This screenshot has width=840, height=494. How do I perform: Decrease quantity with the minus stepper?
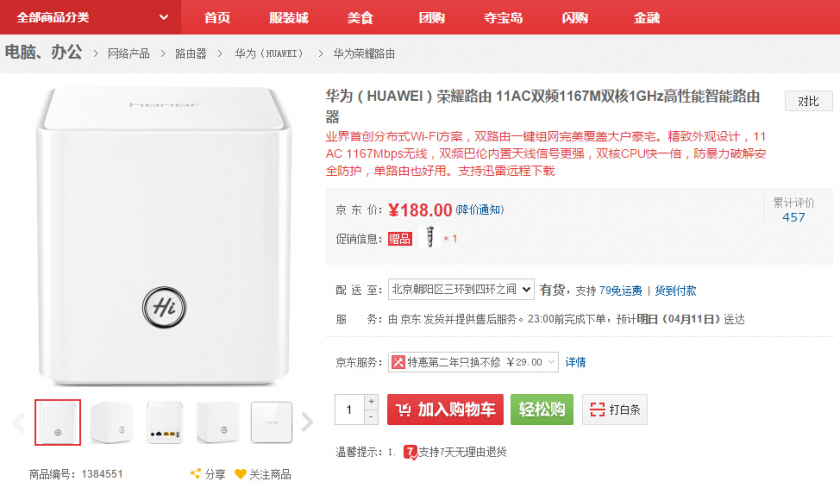click(372, 417)
